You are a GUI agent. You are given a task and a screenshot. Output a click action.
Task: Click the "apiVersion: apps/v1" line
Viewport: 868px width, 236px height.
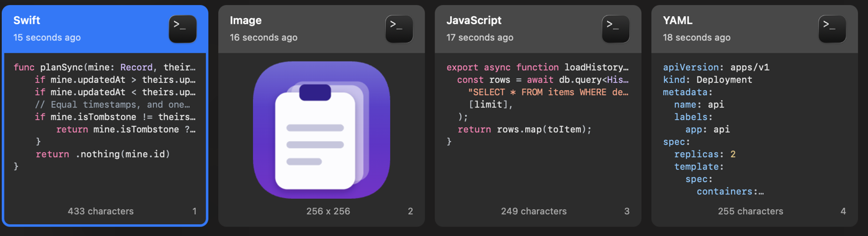[716, 67]
